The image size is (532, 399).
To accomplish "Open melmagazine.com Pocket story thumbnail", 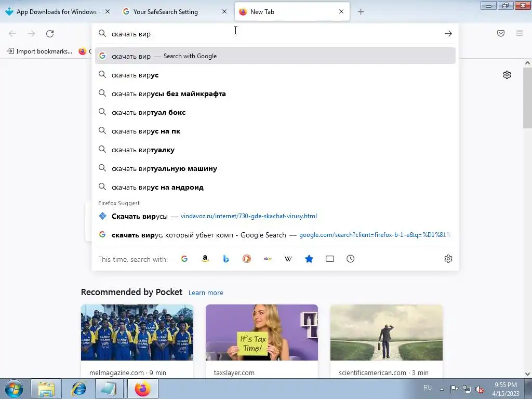I will 137,332.
